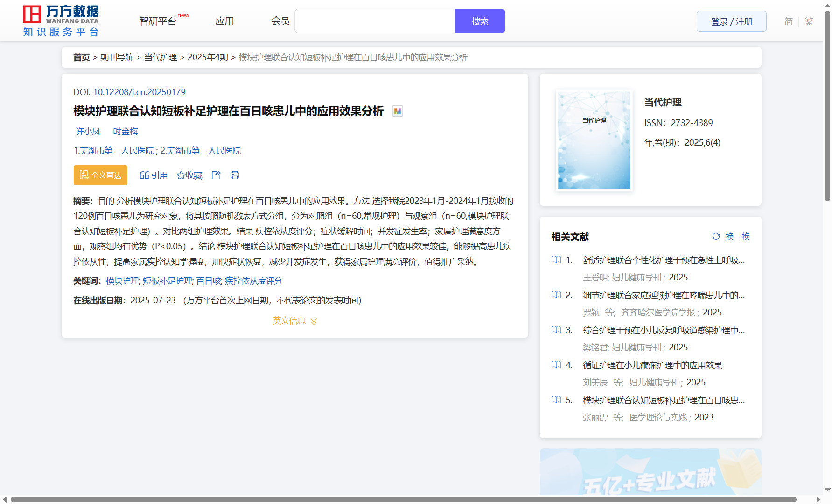Open the 智研平台 menu
The image size is (832, 504).
click(x=158, y=21)
